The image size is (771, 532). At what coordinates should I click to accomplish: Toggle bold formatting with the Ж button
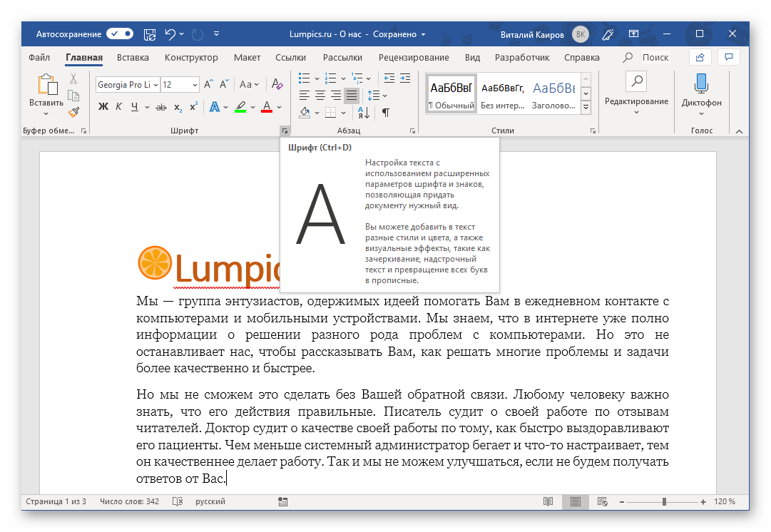tap(103, 107)
